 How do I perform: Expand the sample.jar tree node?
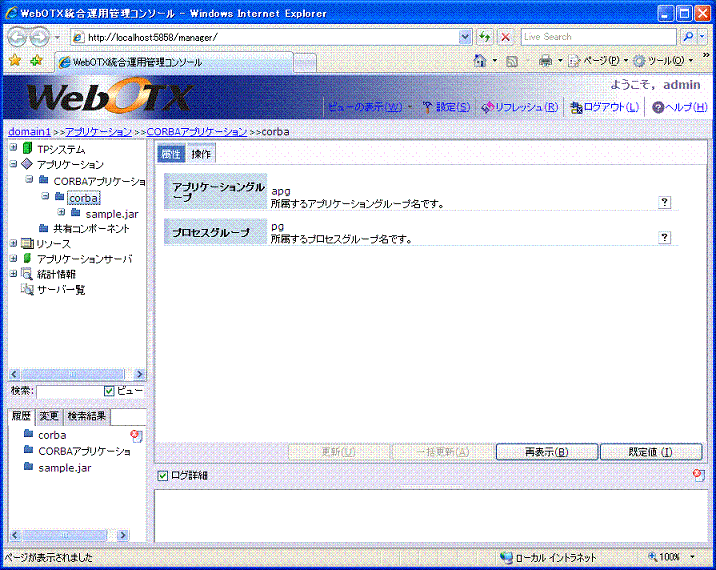tap(62, 212)
